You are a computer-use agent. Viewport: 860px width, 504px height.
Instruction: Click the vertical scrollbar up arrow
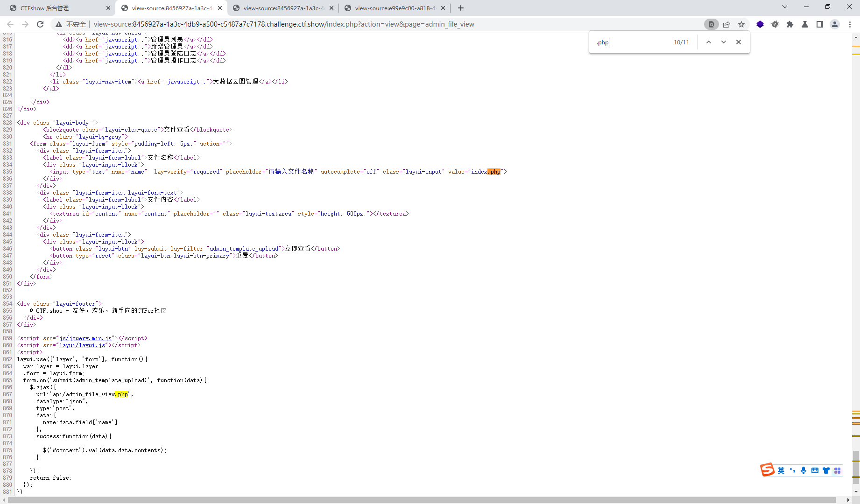point(856,37)
